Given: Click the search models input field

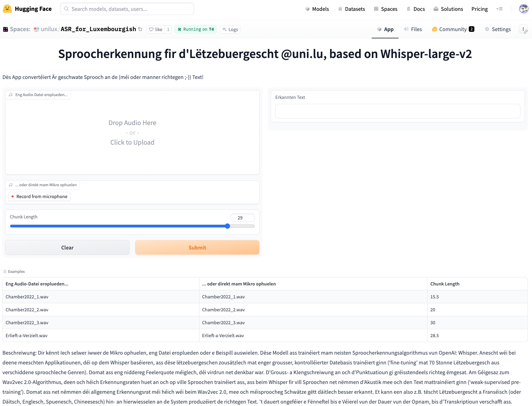Looking at the screenshot, I should pyautogui.click(x=127, y=9).
